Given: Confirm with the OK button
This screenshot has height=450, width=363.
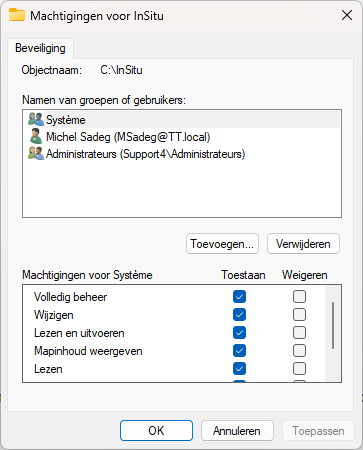Looking at the screenshot, I should coord(156,431).
